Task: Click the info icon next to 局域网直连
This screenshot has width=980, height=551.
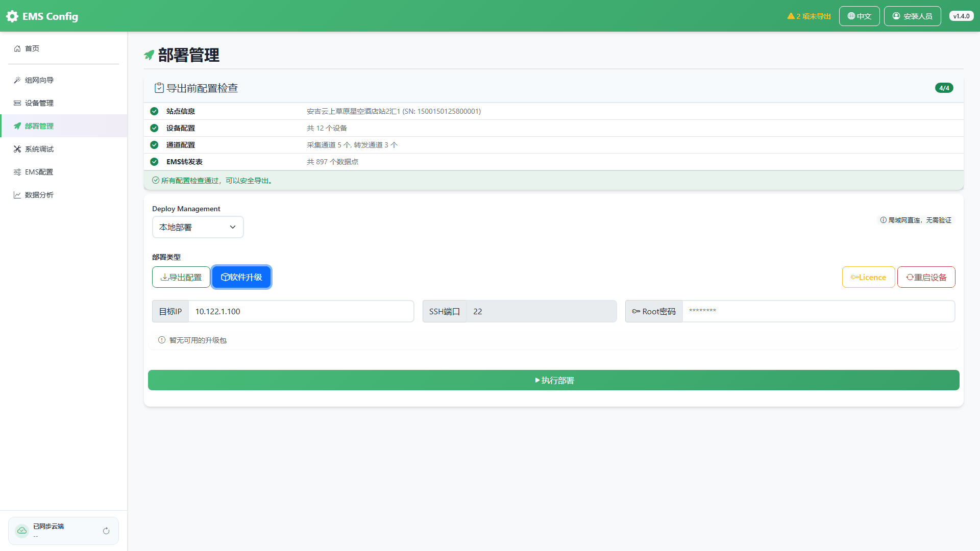Action: [883, 220]
